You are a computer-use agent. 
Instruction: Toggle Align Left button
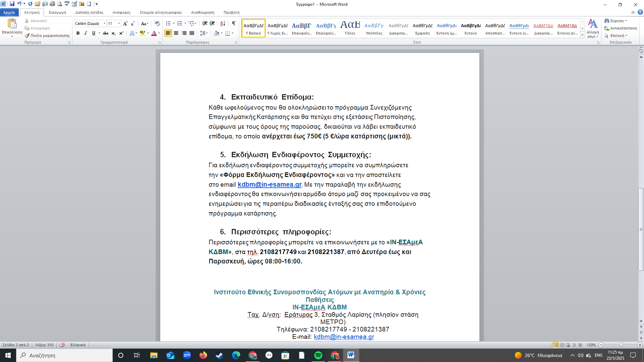(168, 33)
